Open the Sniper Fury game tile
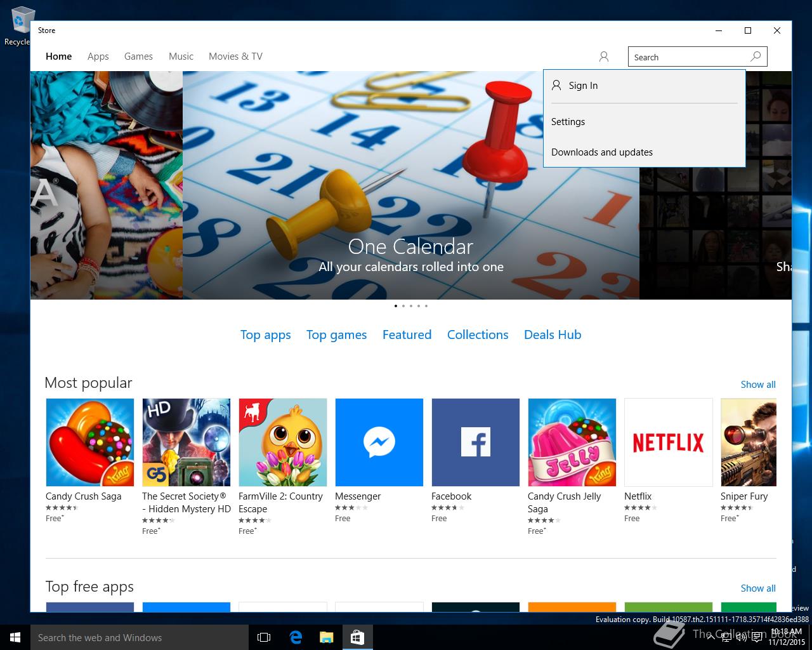 [x=749, y=442]
